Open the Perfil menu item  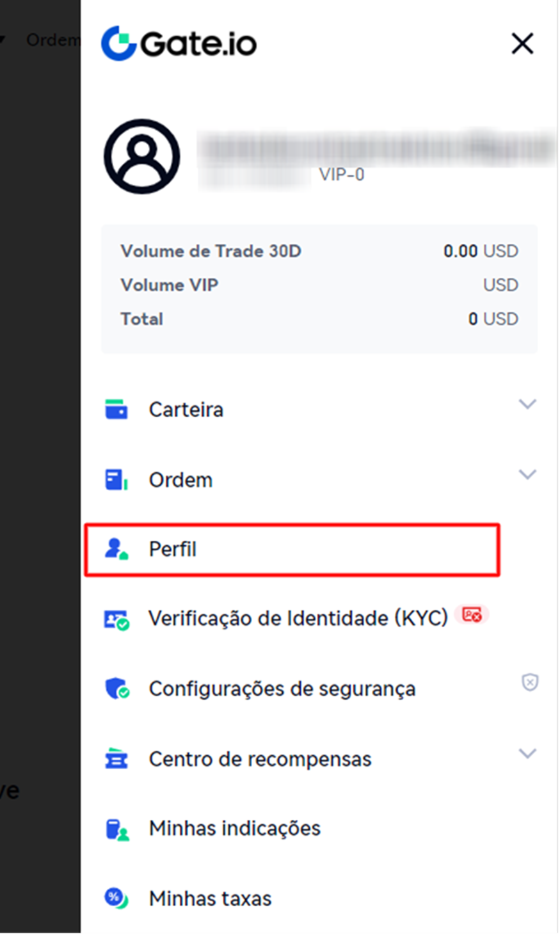(173, 549)
